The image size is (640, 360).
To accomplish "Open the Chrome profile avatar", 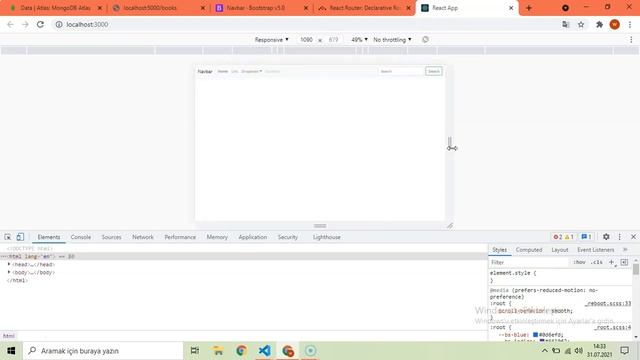I will coord(614,24).
